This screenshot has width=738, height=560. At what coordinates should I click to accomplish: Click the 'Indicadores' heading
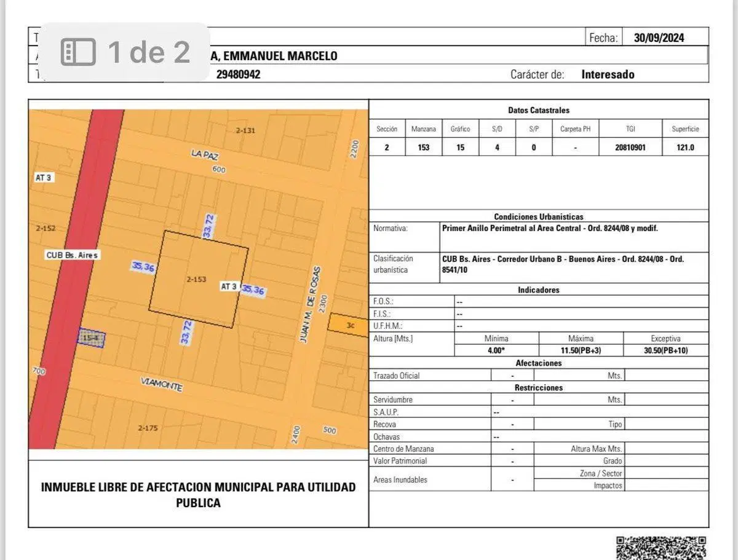pos(539,290)
